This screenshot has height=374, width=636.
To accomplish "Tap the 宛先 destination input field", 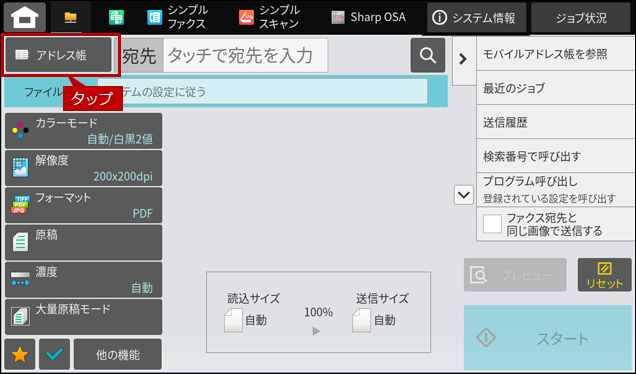I will [x=245, y=56].
